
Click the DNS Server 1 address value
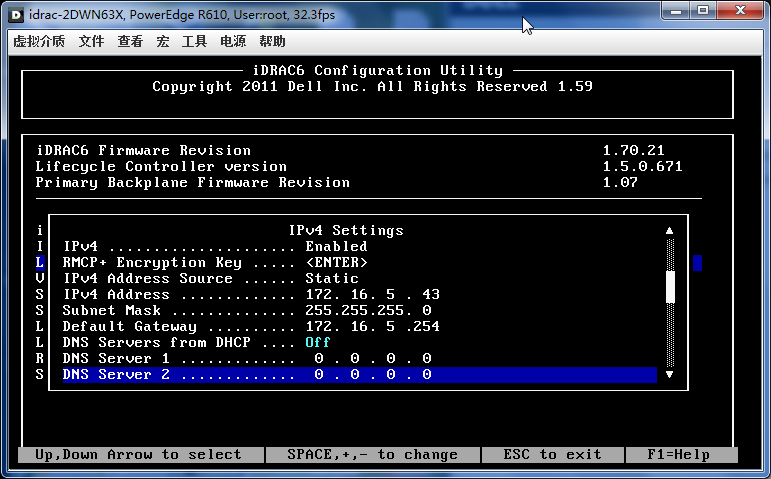pyautogui.click(x=373, y=359)
